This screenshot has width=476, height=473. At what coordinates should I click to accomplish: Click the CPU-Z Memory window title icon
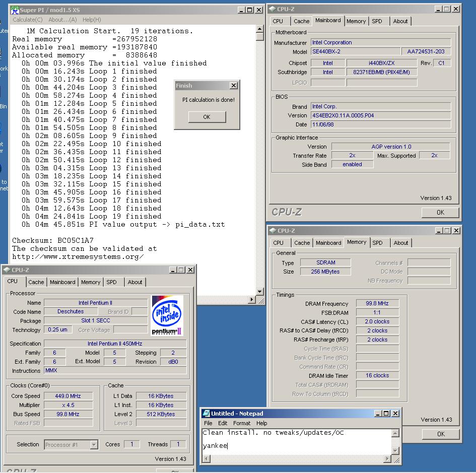tap(273, 231)
